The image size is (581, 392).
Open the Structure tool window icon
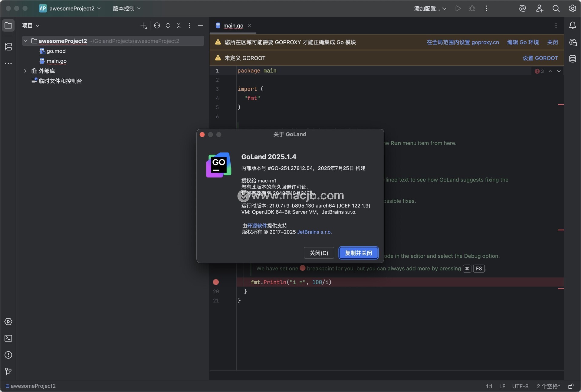tap(8, 47)
